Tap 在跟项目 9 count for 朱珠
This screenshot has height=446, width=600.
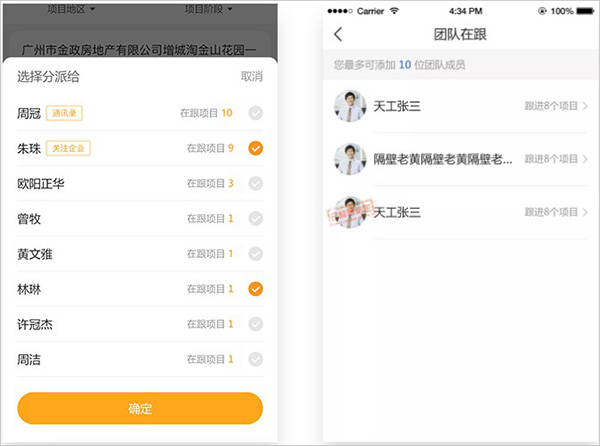click(x=210, y=148)
